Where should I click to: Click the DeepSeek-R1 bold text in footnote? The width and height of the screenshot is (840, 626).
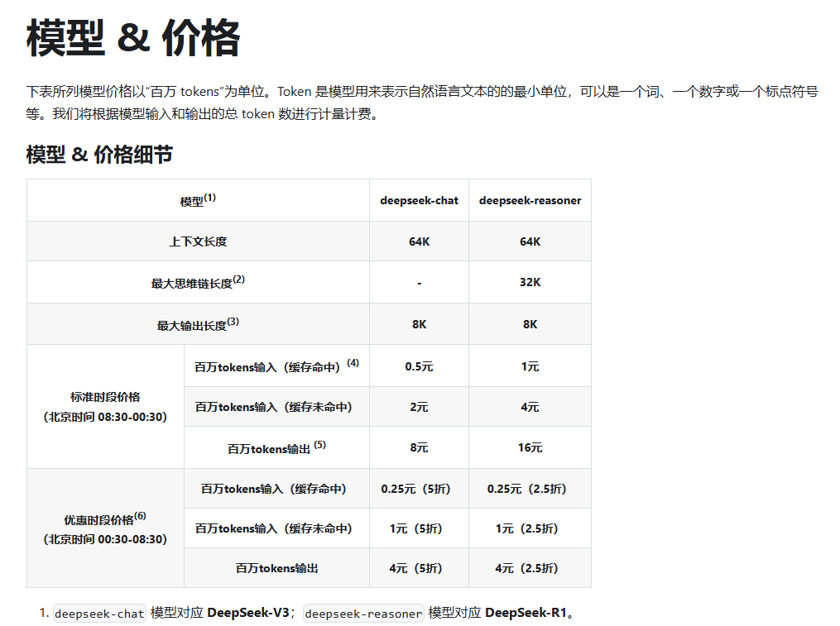click(x=526, y=613)
